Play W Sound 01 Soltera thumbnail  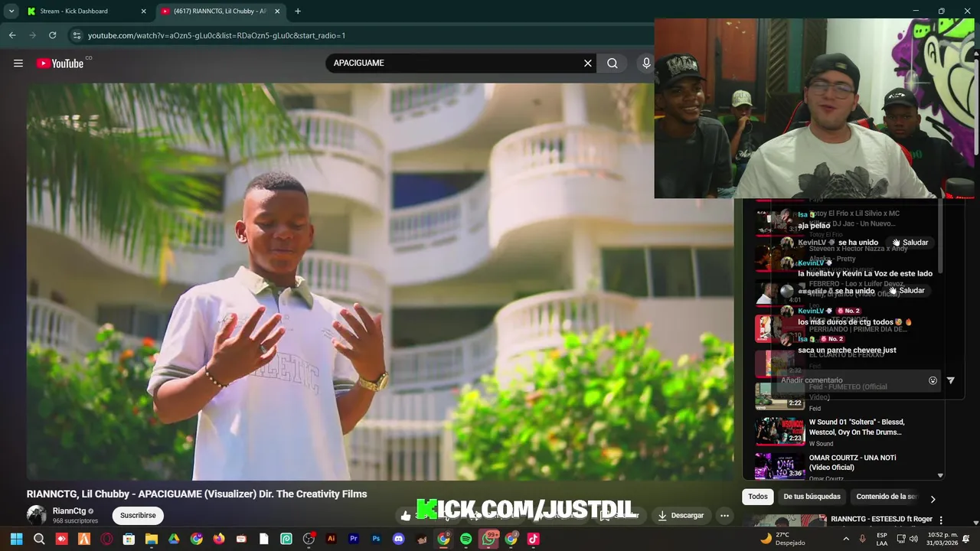pyautogui.click(x=780, y=432)
